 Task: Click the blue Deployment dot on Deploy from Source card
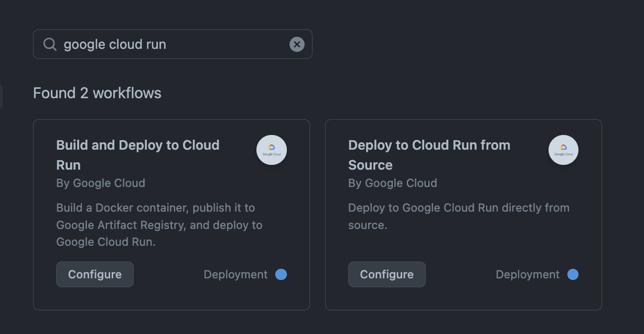click(x=573, y=274)
